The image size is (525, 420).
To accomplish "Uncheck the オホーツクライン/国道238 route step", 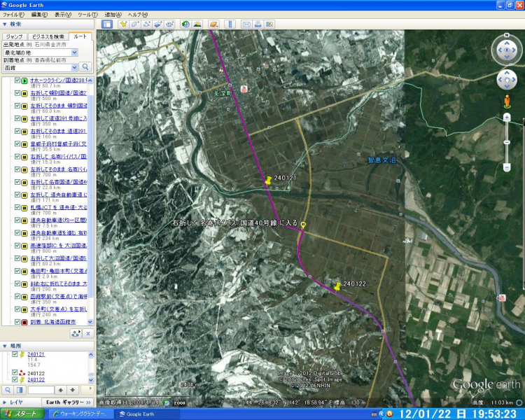I will tap(17, 80).
